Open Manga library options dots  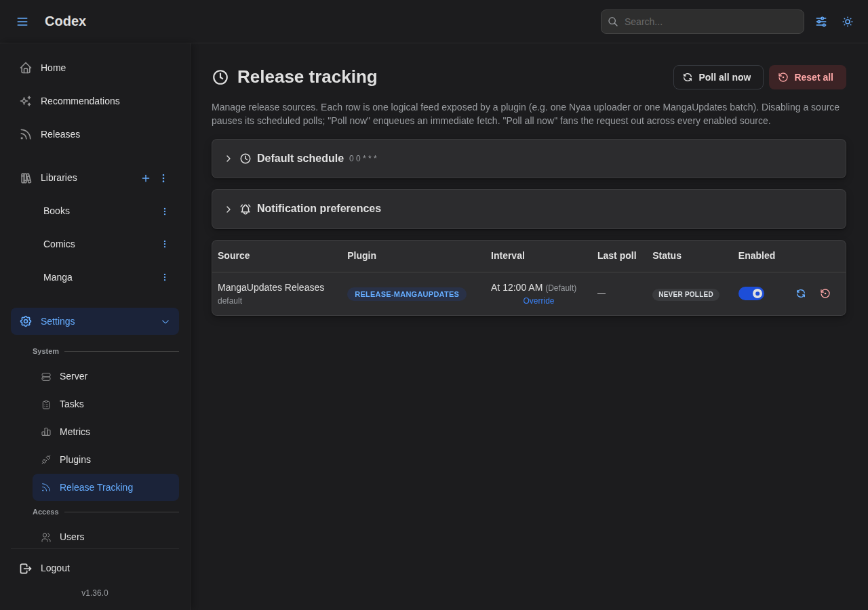click(x=164, y=277)
